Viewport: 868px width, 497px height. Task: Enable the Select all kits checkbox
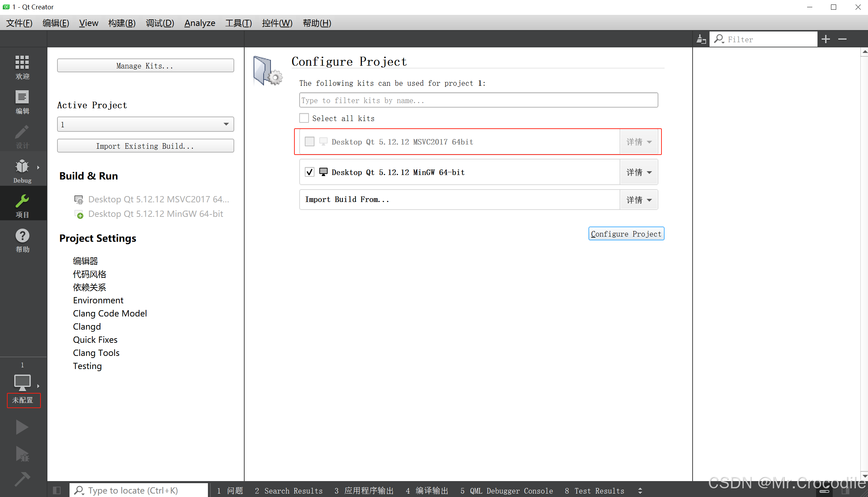[x=304, y=118]
